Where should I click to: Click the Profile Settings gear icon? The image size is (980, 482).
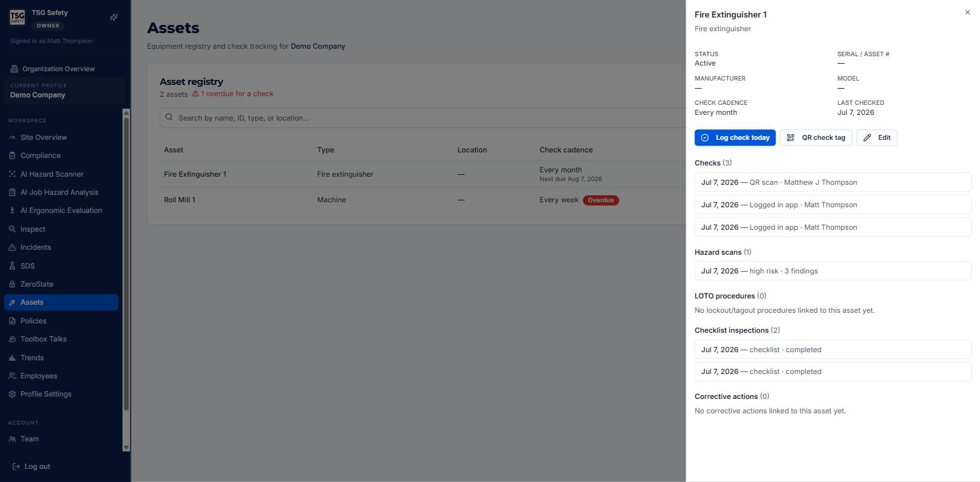(x=12, y=394)
